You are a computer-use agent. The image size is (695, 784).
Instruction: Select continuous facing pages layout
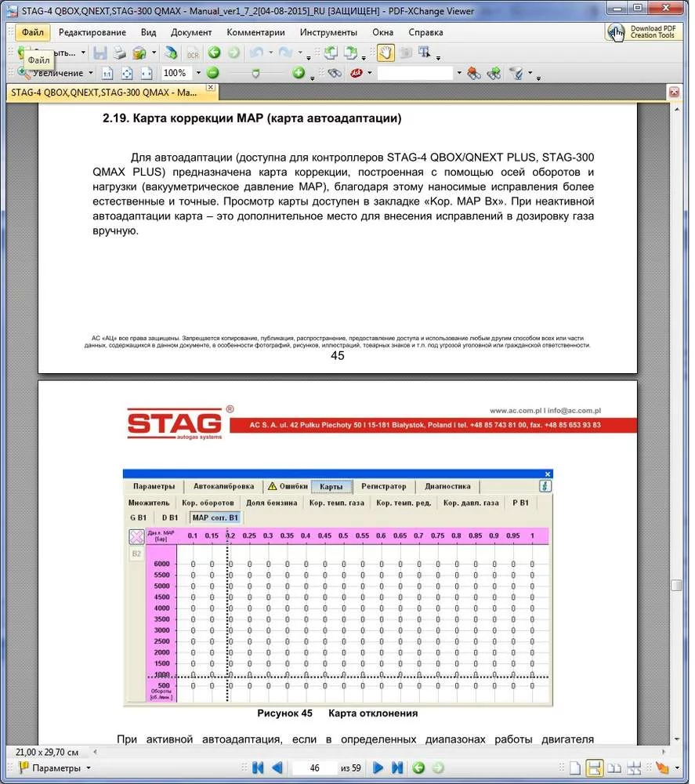click(x=634, y=768)
